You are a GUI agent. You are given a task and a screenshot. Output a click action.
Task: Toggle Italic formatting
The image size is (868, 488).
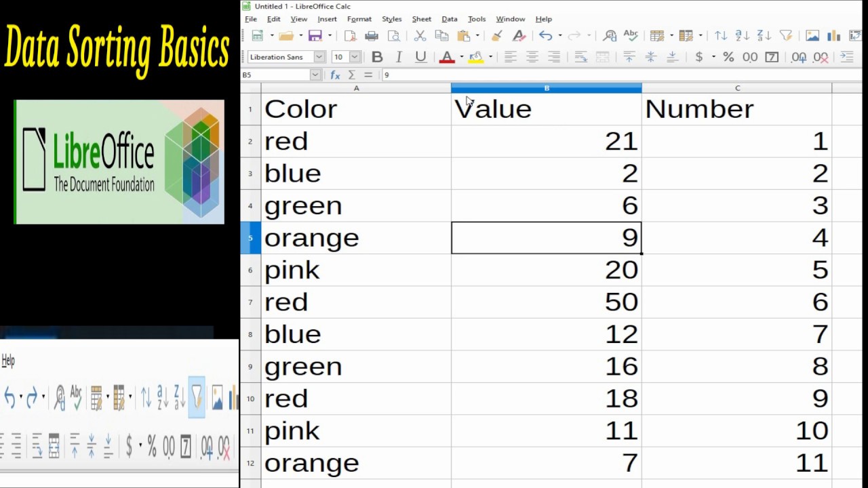(x=399, y=57)
